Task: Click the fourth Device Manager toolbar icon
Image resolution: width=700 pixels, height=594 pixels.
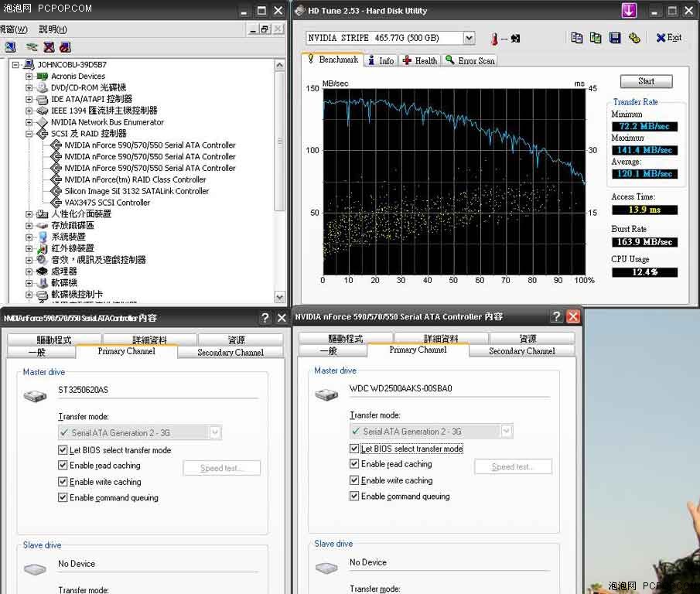Action: click(65, 47)
